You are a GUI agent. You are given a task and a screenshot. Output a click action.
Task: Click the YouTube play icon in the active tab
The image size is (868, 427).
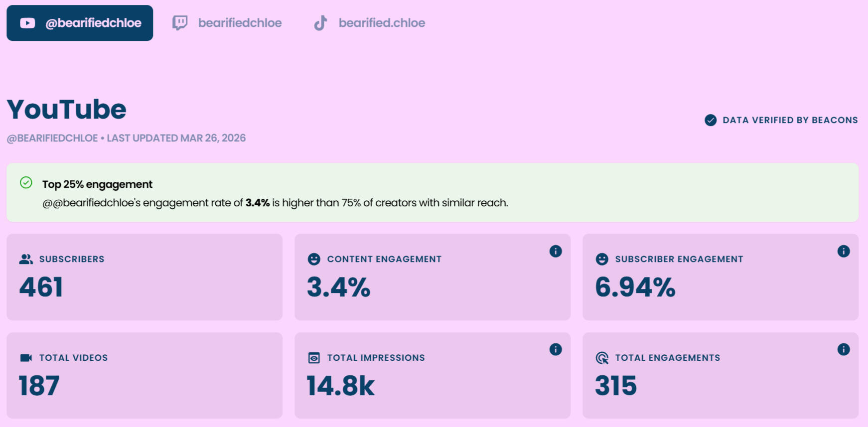[27, 23]
